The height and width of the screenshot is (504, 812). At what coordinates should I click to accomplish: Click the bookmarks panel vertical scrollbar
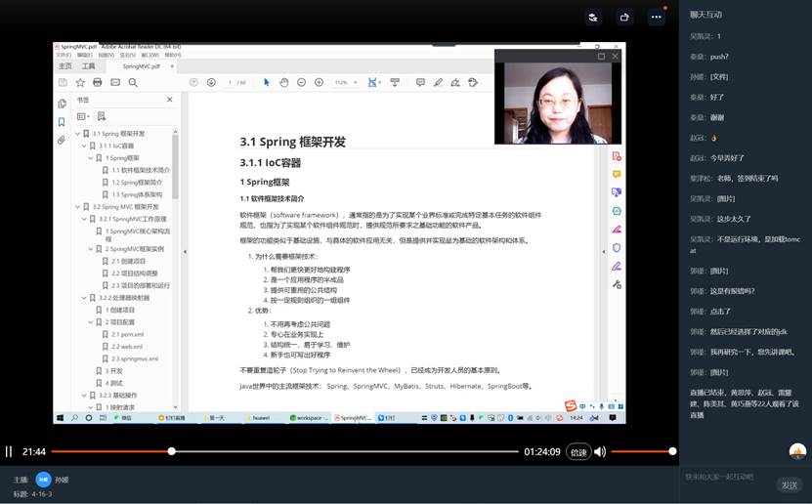point(175,167)
